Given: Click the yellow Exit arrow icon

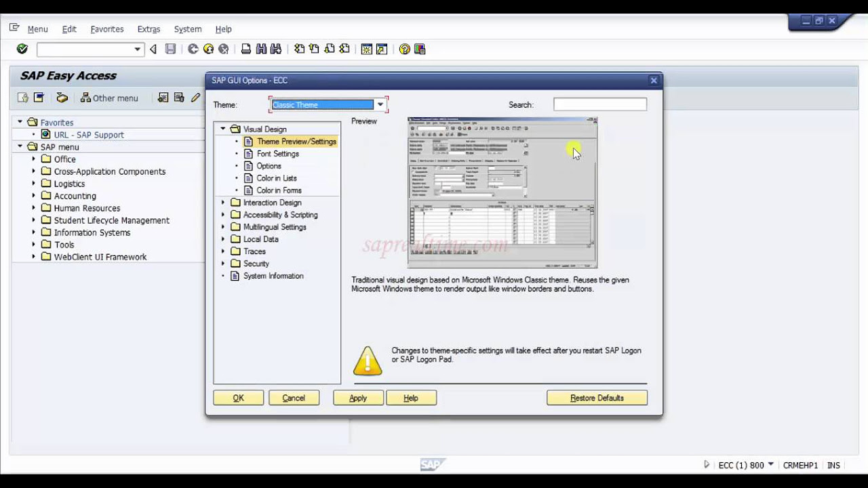Looking at the screenshot, I should [208, 49].
